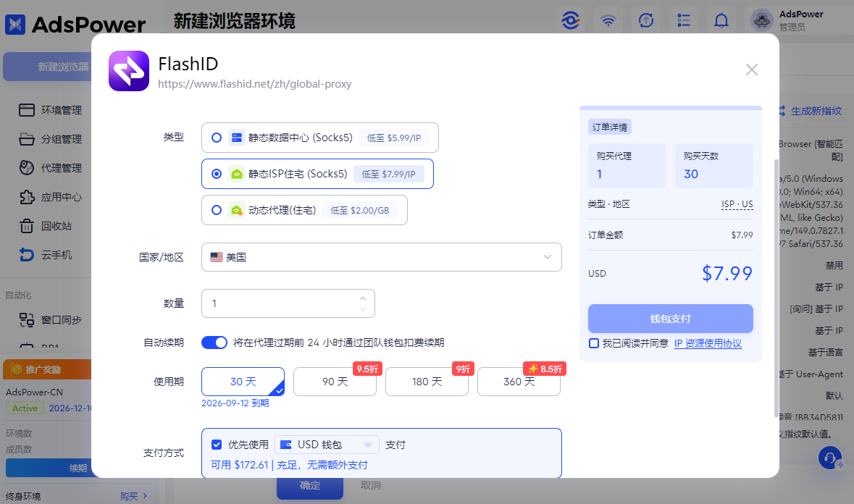This screenshot has width=854, height=504.
Task: Toggle the prefer-wallet payment checkbox
Action: [217, 445]
